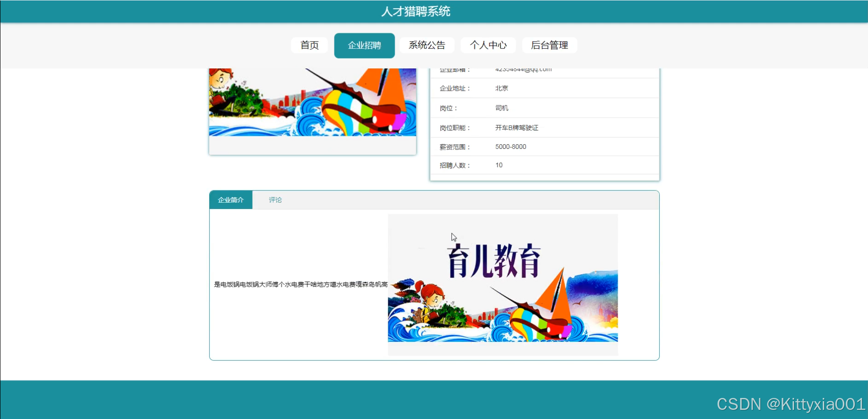Open 系统公告 announcements
Screen dimensions: 868x419
(x=427, y=45)
